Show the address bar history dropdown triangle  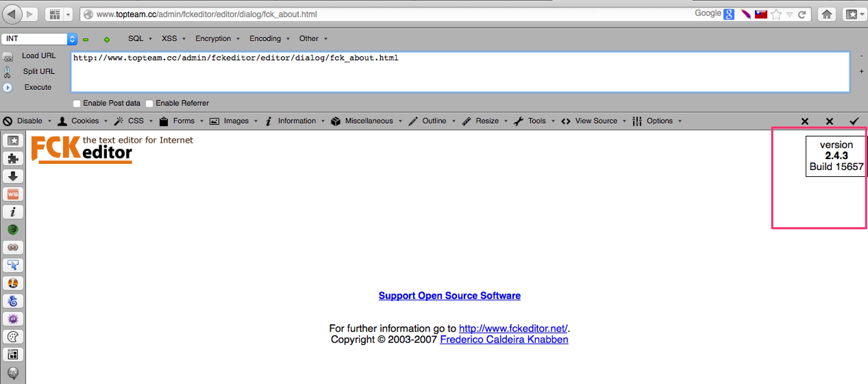pyautogui.click(x=789, y=14)
